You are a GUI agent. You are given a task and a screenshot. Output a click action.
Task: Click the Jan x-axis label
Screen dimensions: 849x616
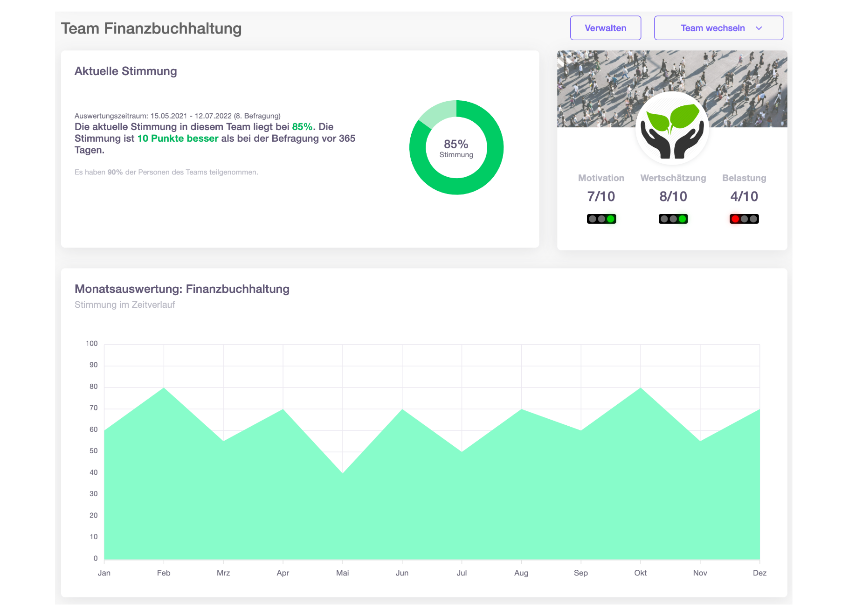[104, 573]
